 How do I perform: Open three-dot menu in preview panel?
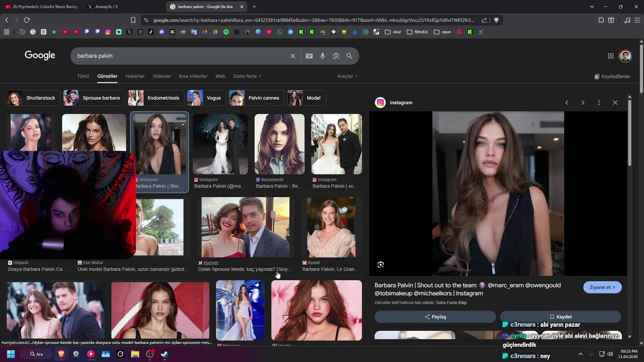599,103
